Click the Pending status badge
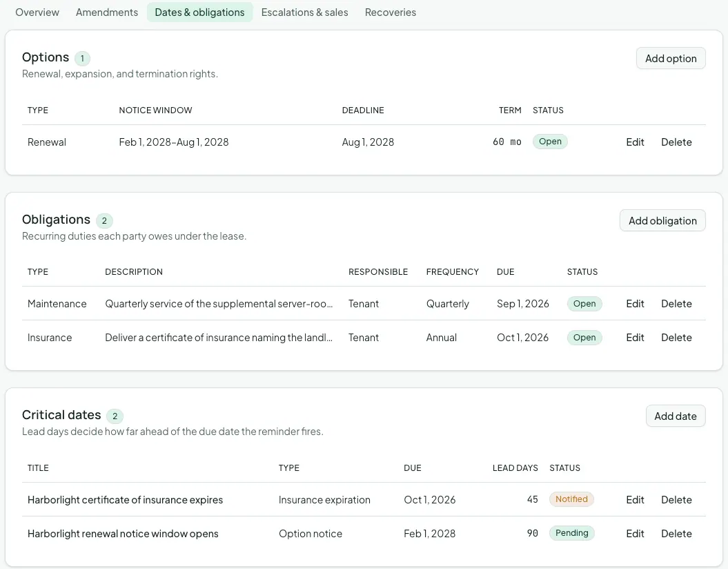This screenshot has width=728, height=569. [572, 533]
